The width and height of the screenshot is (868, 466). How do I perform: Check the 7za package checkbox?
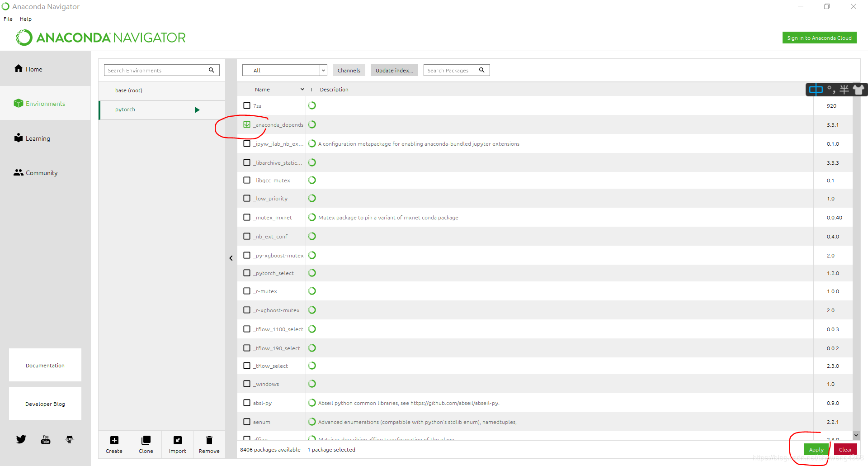coord(247,105)
